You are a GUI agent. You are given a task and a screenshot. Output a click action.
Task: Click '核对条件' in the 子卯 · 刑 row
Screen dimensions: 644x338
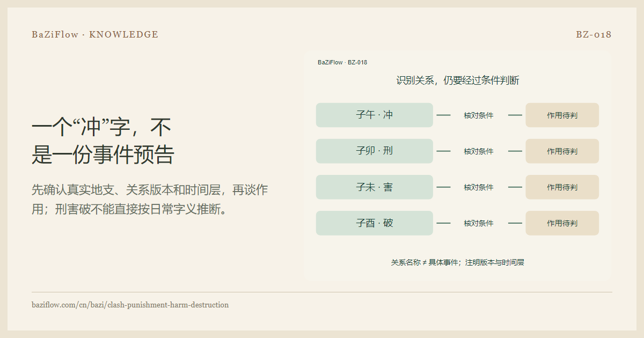[479, 151]
